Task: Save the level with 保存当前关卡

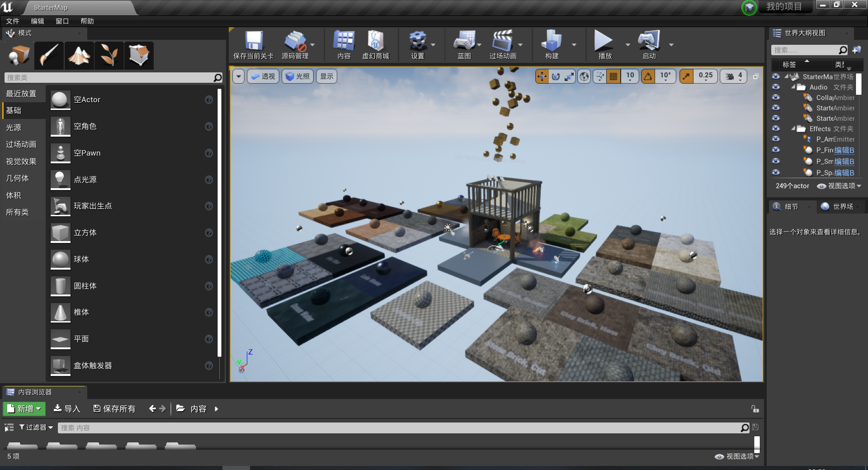Action: pyautogui.click(x=254, y=44)
